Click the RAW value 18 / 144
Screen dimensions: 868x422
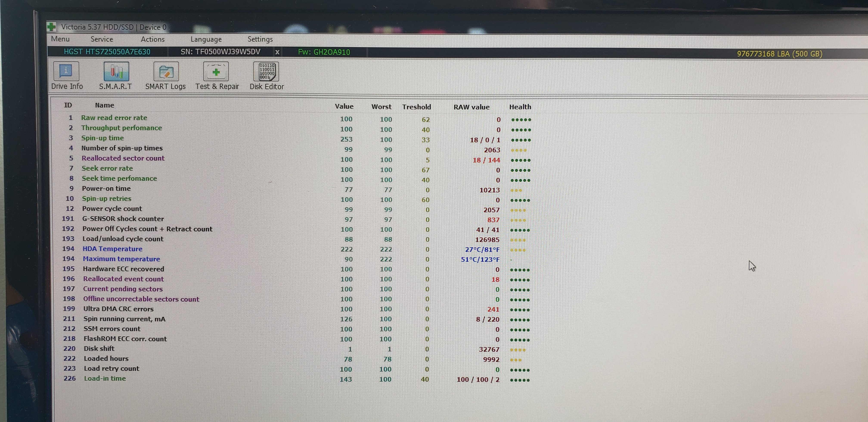[486, 160]
